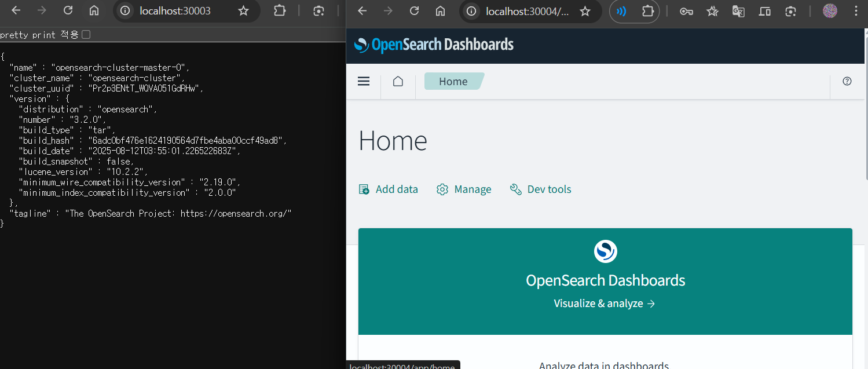This screenshot has height=369, width=868.
Task: Click screenshot capture icon in left browser
Action: [318, 10]
